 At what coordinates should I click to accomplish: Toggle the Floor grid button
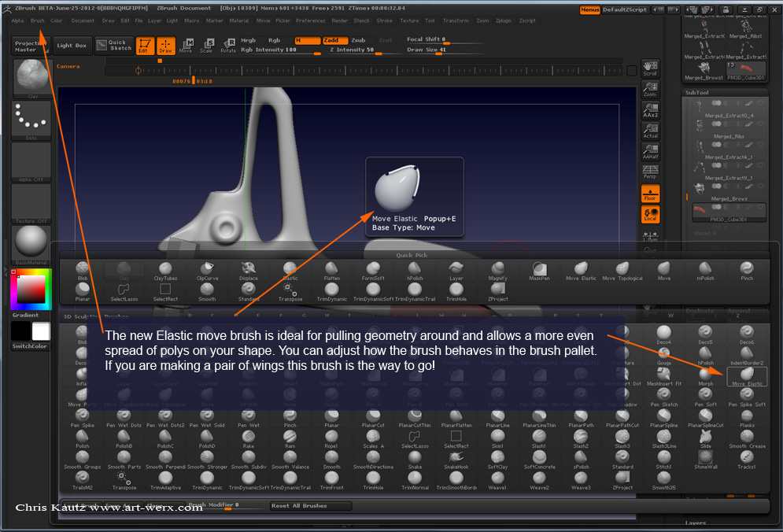(x=650, y=194)
